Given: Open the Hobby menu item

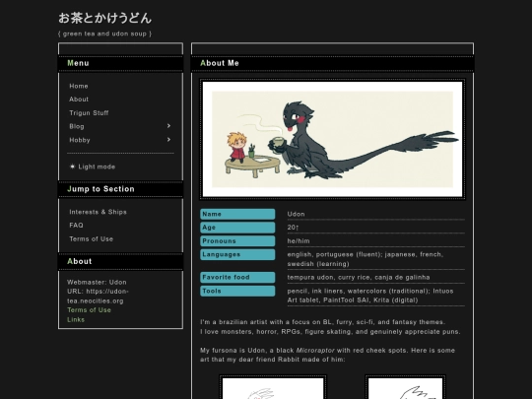Looking at the screenshot, I should [x=80, y=140].
